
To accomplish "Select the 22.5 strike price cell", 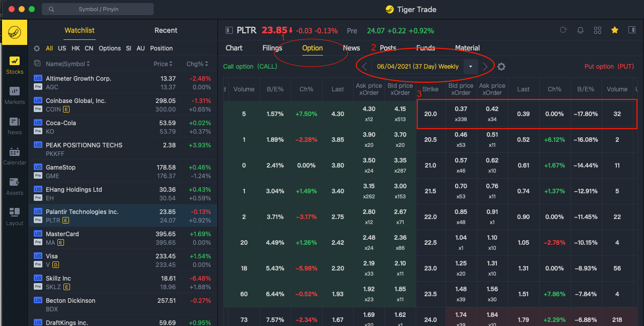I will [430, 243].
